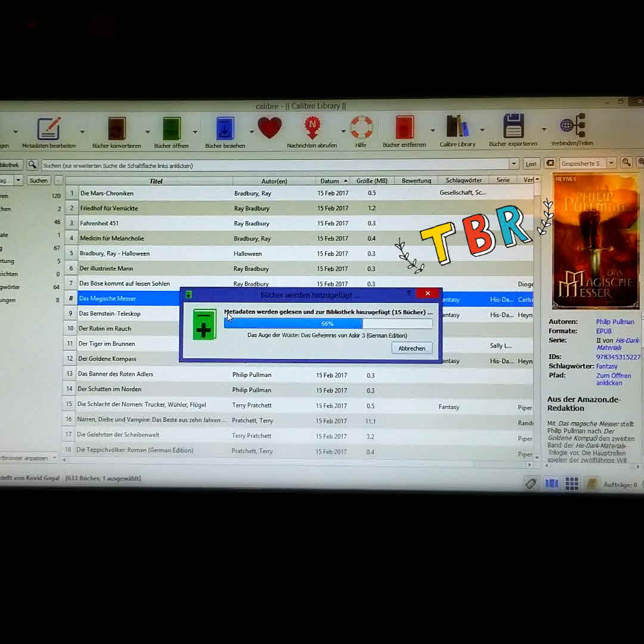The image size is (644, 644).
Task: Fetch news with Nachrichten abrufen
Action: (312, 128)
